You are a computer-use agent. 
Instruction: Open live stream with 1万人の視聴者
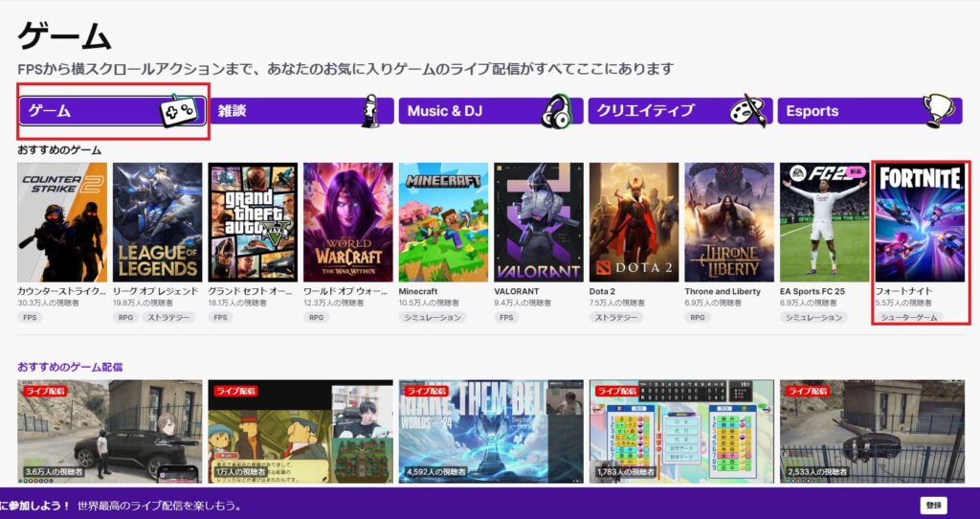tap(301, 432)
